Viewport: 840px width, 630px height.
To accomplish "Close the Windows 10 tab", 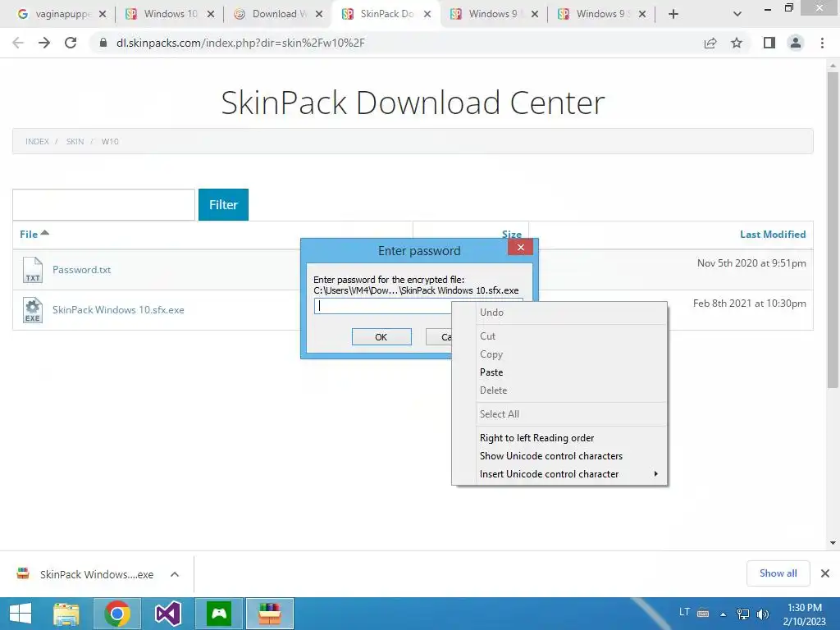I will (211, 14).
